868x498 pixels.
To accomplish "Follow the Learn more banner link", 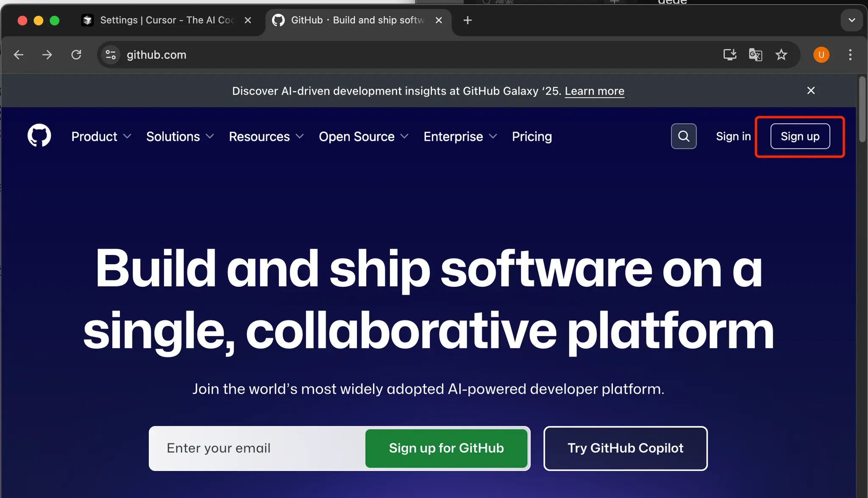I will 594,91.
